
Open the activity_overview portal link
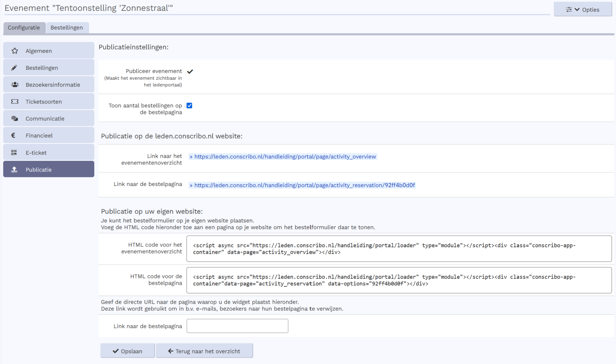(x=283, y=157)
